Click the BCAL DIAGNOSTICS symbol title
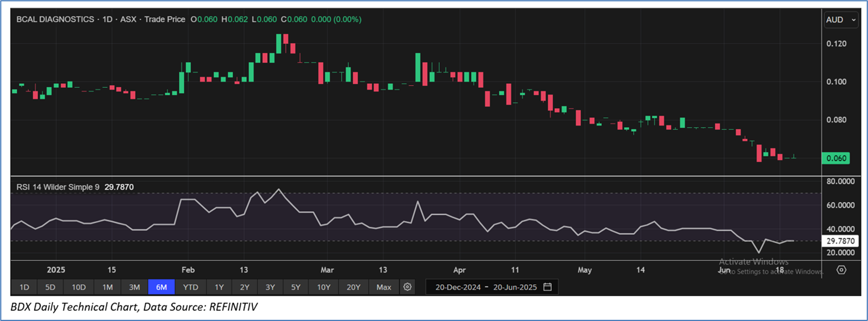The height and width of the screenshot is (321, 868). (x=55, y=19)
